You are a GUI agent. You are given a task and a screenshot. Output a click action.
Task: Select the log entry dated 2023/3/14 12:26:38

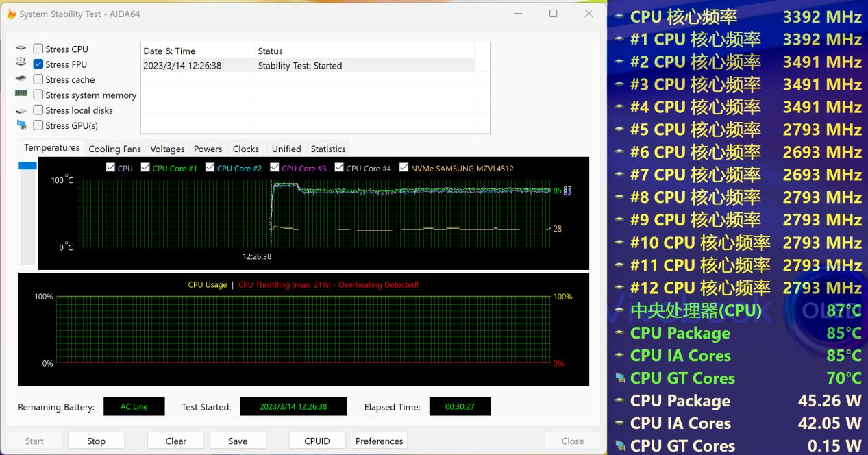pyautogui.click(x=308, y=66)
